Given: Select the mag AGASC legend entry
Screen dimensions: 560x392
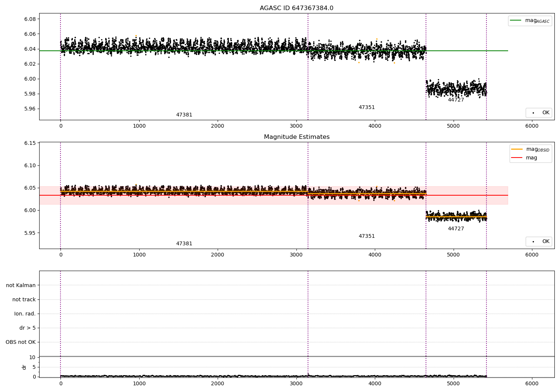Looking at the screenshot, I should (x=530, y=21).
